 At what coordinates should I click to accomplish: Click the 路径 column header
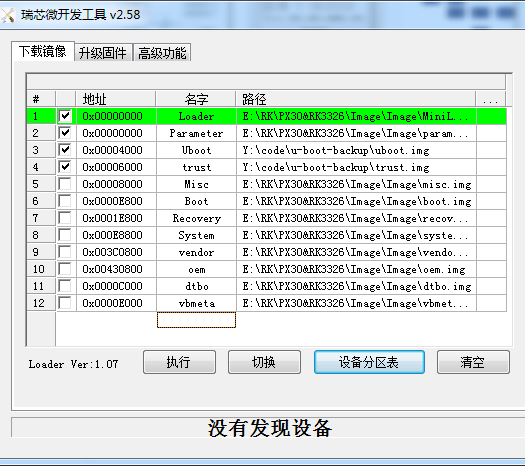tap(356, 99)
